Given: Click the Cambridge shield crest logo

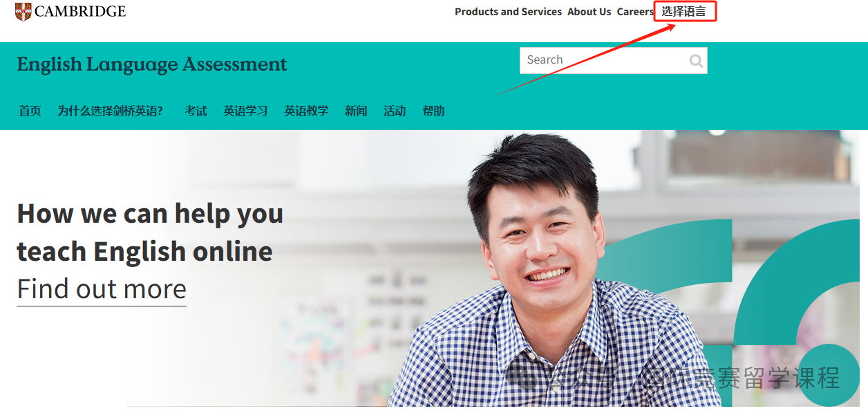Looking at the screenshot, I should tap(23, 11).
